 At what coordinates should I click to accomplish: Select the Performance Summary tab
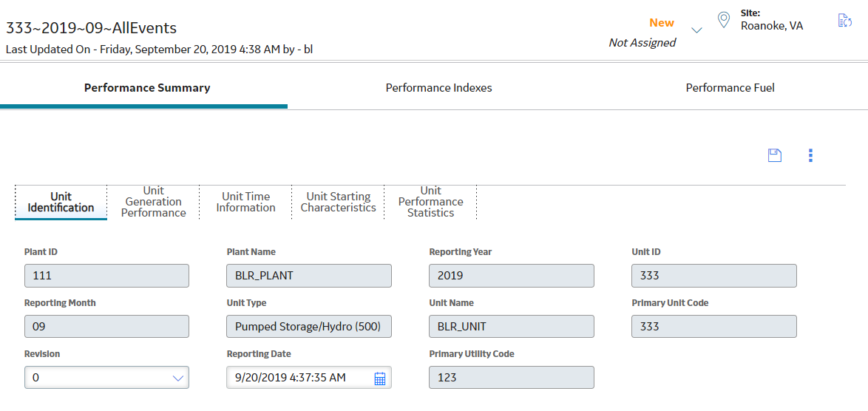point(147,88)
